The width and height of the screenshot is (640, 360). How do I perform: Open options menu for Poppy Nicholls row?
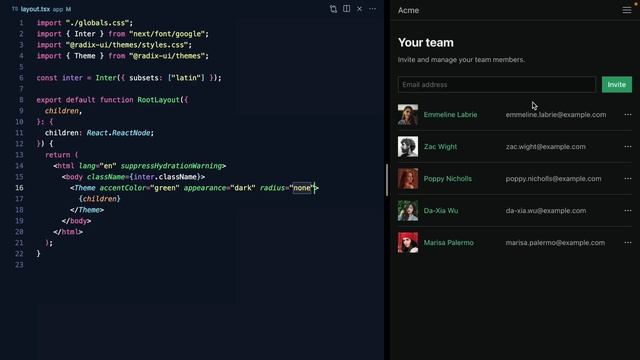click(x=628, y=178)
